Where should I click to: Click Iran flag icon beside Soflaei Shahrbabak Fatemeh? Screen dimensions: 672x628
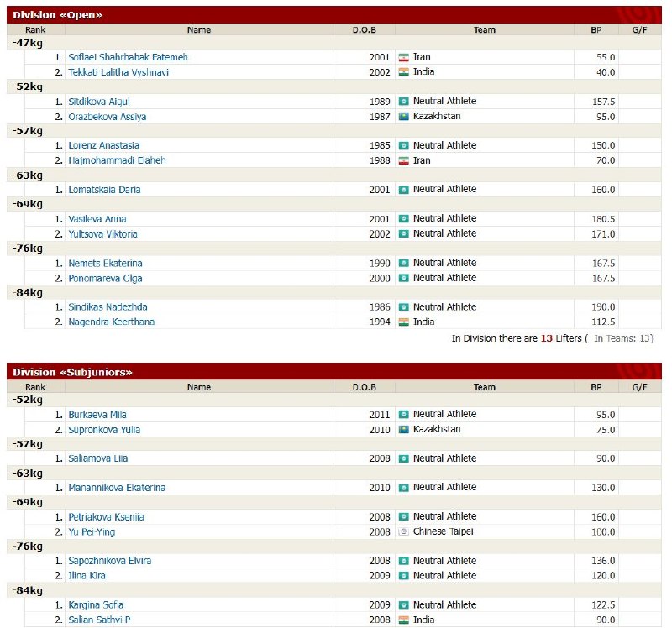(404, 57)
